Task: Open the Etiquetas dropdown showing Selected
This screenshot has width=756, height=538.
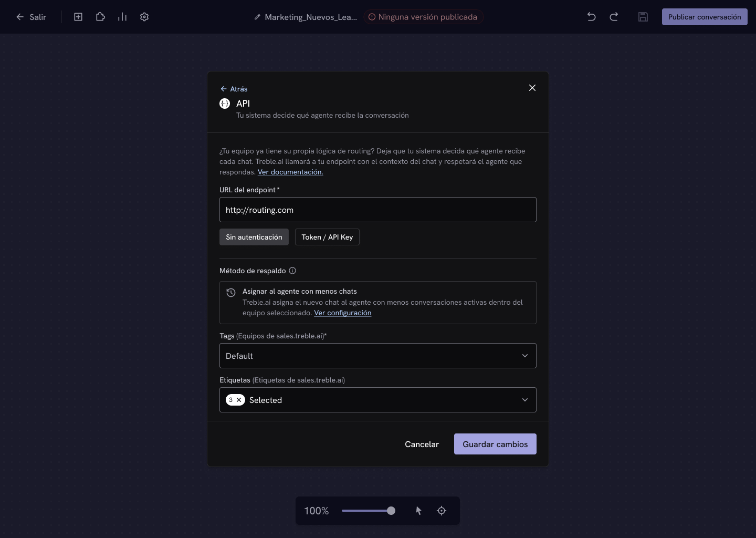Action: coord(378,400)
